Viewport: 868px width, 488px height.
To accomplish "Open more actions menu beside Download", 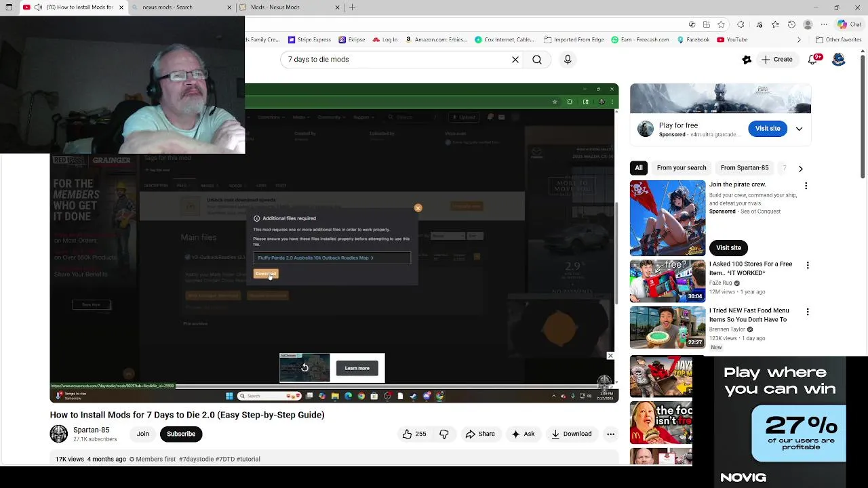I will point(610,434).
